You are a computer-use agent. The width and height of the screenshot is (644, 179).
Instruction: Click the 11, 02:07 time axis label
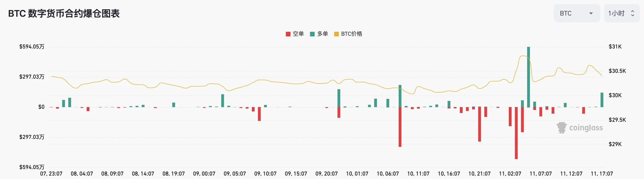(x=510, y=174)
